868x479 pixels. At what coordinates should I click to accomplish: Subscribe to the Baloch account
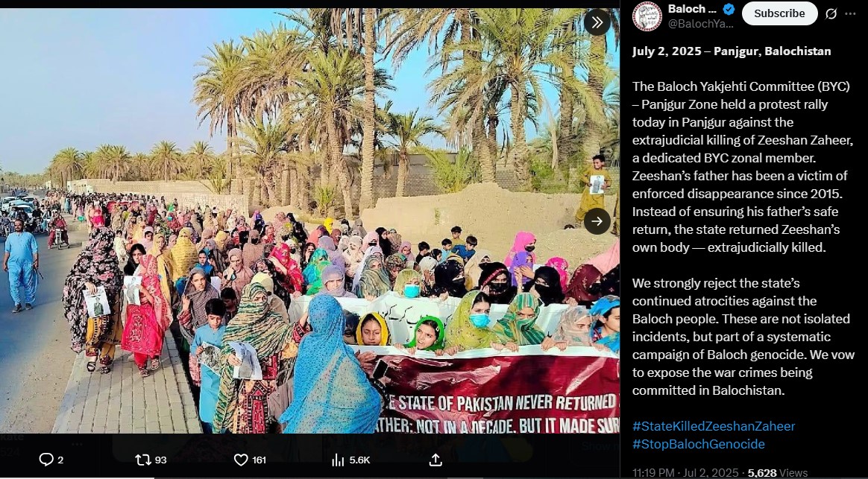point(779,13)
